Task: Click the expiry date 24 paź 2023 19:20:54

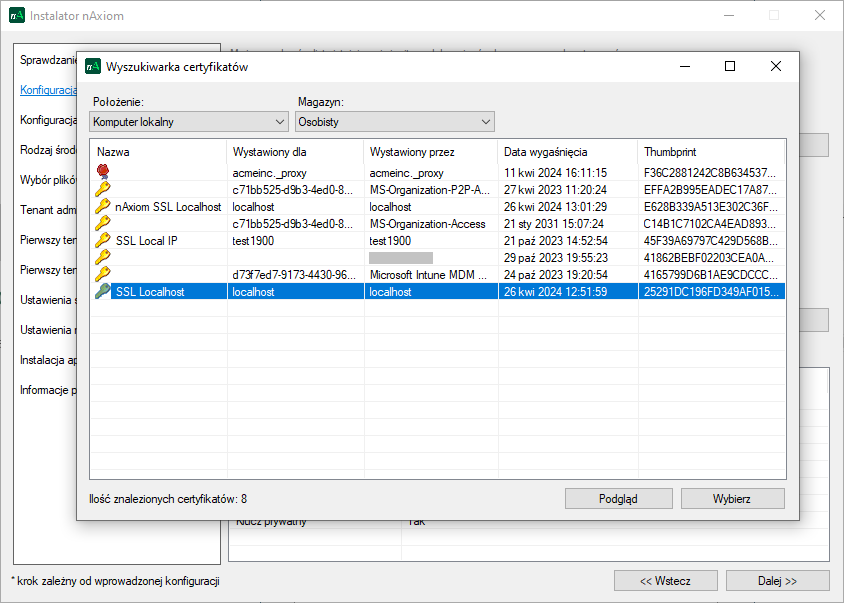Action: [555, 275]
